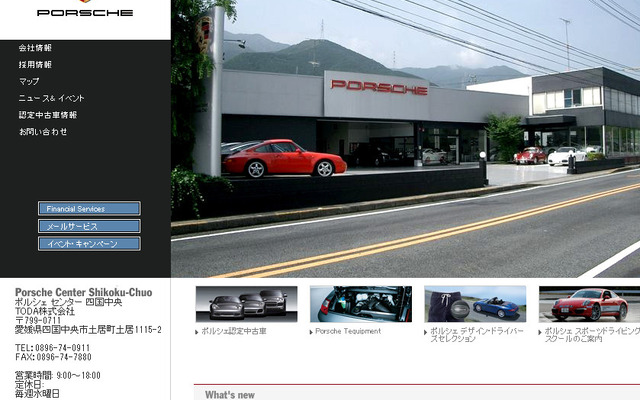The image size is (640, 400).
Task: Click the dealership showroom hero photo
Action: point(405,139)
